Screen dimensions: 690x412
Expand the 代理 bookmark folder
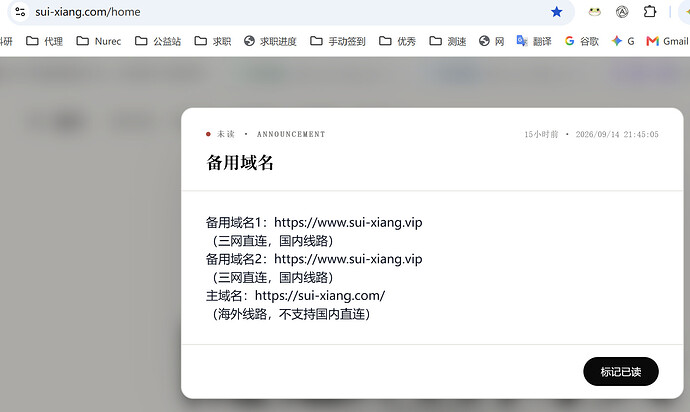click(44, 41)
